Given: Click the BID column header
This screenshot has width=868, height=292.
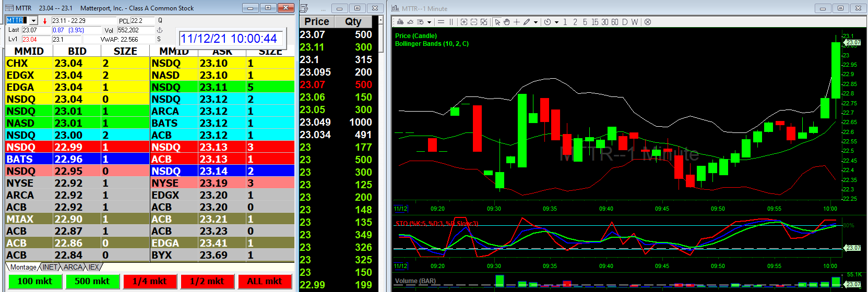Looking at the screenshot, I should tap(77, 51).
